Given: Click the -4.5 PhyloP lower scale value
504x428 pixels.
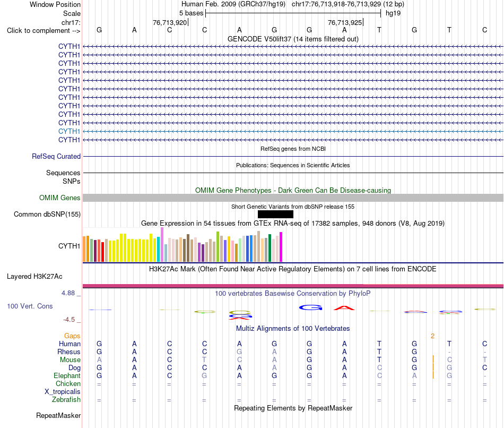Looking at the screenshot, I should pos(69,320).
